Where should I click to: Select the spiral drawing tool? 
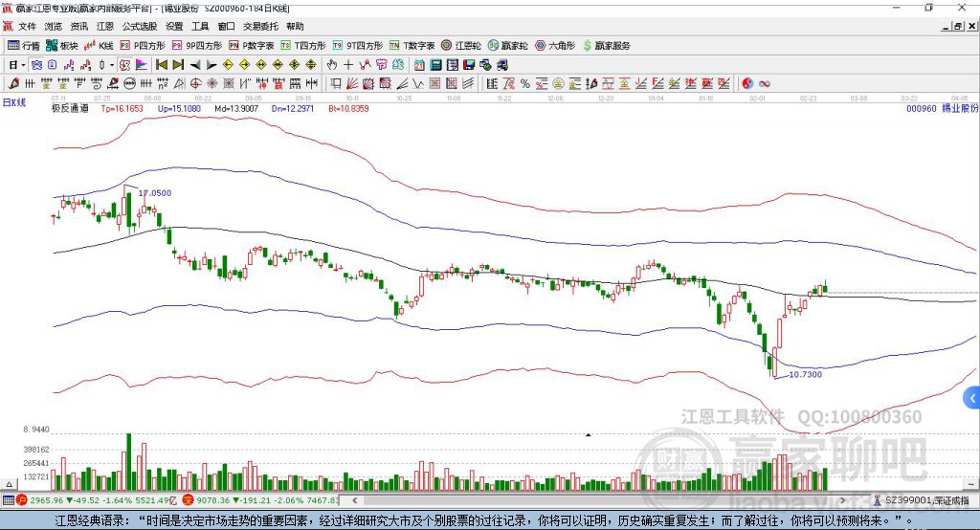pos(97,84)
